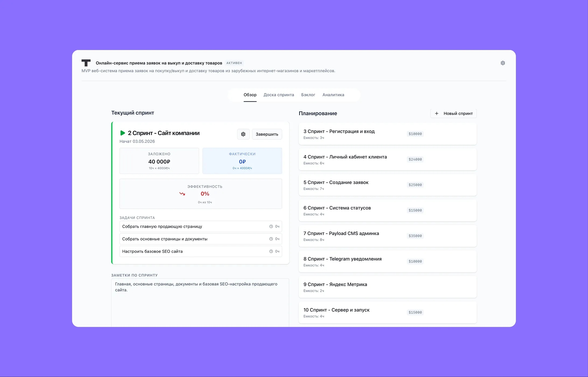This screenshot has height=377, width=588.
Task: Click the $35000 price badge
Action: 415,236
